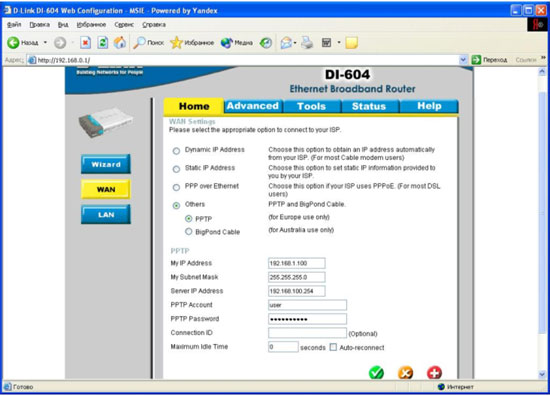Screen dimensions: 550x396
Task: Click the Print icon
Action: (307, 43)
